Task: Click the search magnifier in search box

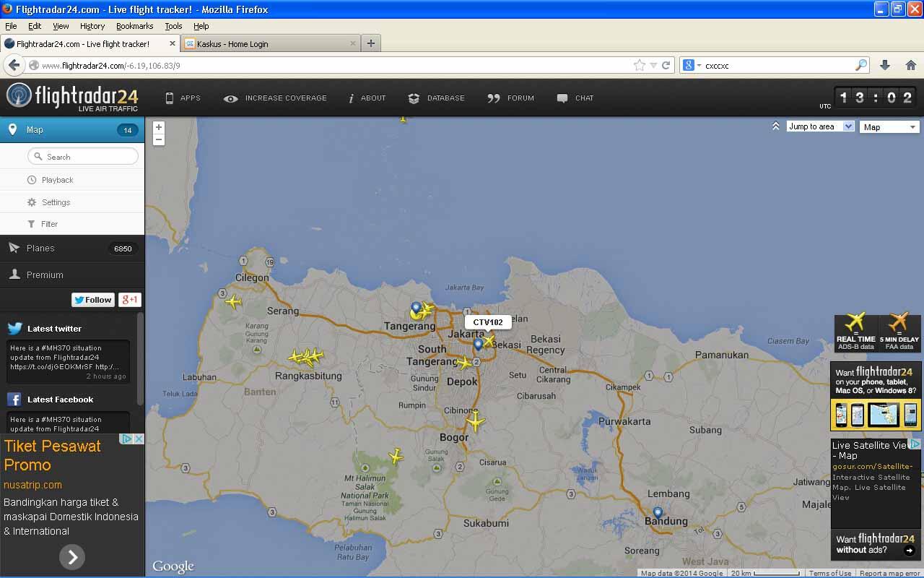Action: pyautogui.click(x=860, y=65)
